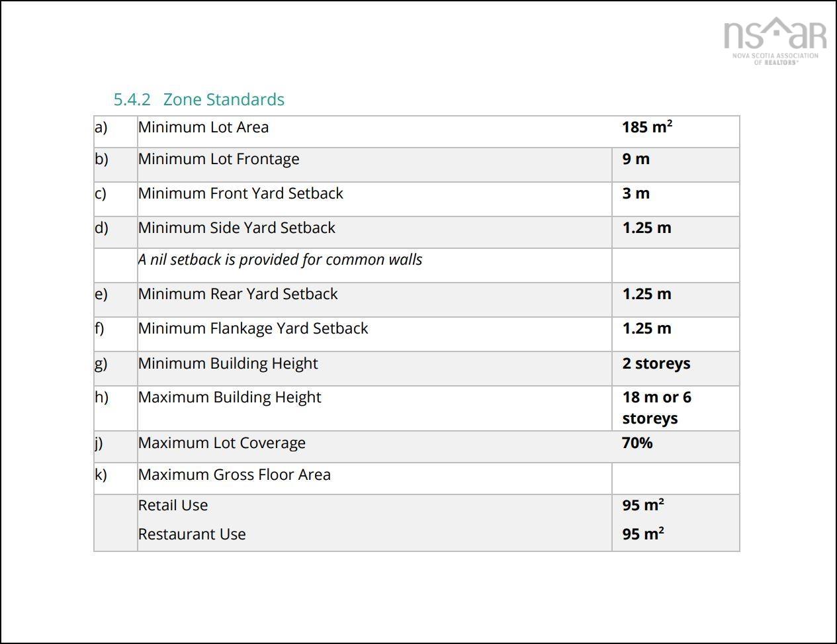Click the 9 m frontage value

click(636, 159)
